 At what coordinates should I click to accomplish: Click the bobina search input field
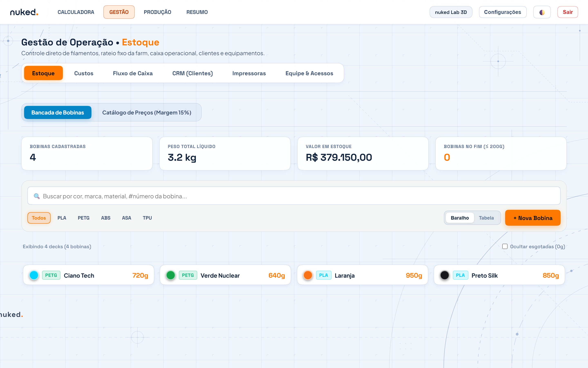pos(294,196)
